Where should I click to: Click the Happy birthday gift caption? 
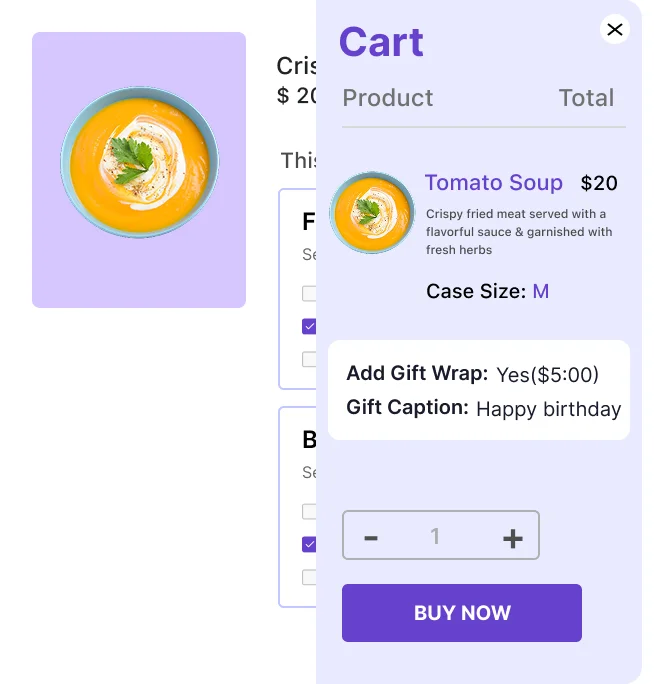(x=548, y=409)
